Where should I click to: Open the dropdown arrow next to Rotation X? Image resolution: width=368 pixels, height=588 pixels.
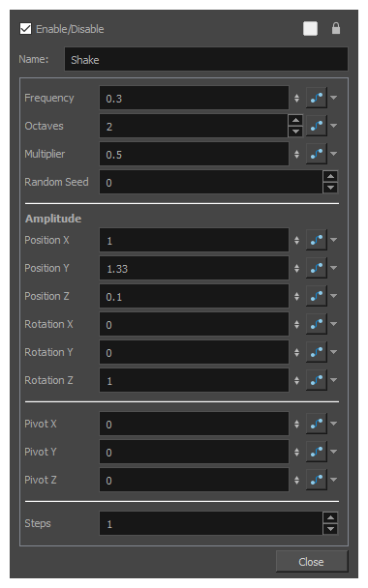(333, 324)
